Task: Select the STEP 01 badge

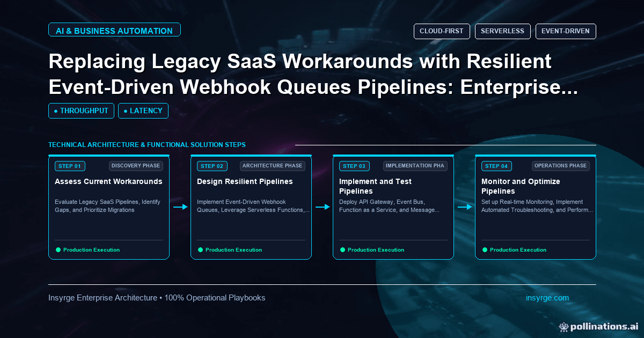Action: 70,166
